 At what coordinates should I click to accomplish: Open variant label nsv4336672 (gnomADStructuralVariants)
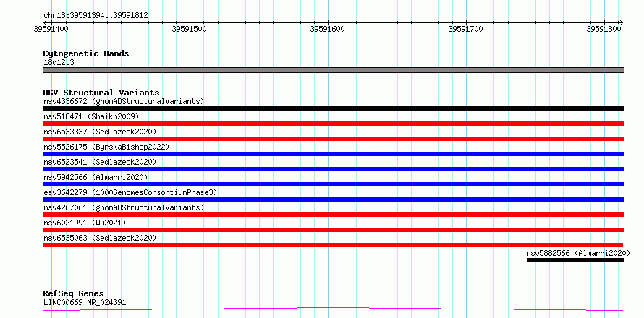pos(124,101)
